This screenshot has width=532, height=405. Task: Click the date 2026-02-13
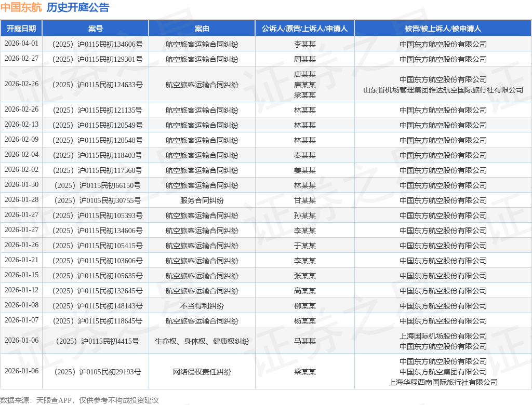point(21,125)
